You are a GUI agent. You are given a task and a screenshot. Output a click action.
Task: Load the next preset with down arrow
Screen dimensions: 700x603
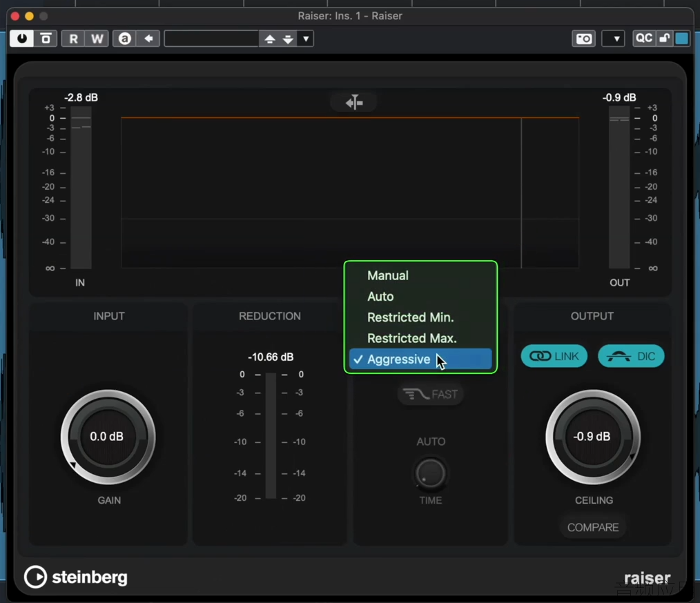288,39
